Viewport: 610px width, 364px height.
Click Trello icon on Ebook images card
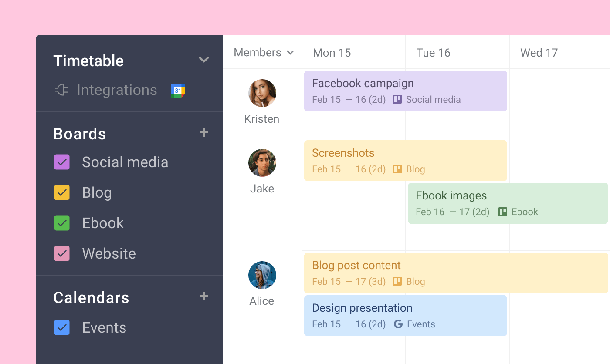[502, 212]
